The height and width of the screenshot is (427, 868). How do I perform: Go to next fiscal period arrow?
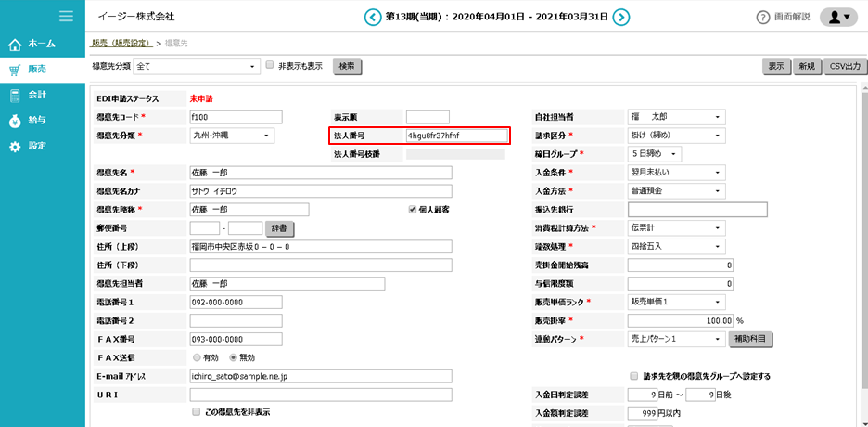pos(621,17)
